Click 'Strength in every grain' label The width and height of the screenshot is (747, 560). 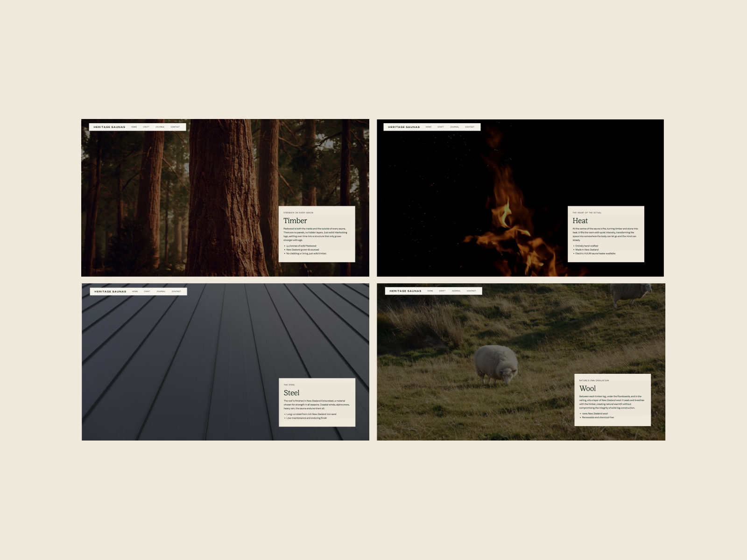(298, 213)
